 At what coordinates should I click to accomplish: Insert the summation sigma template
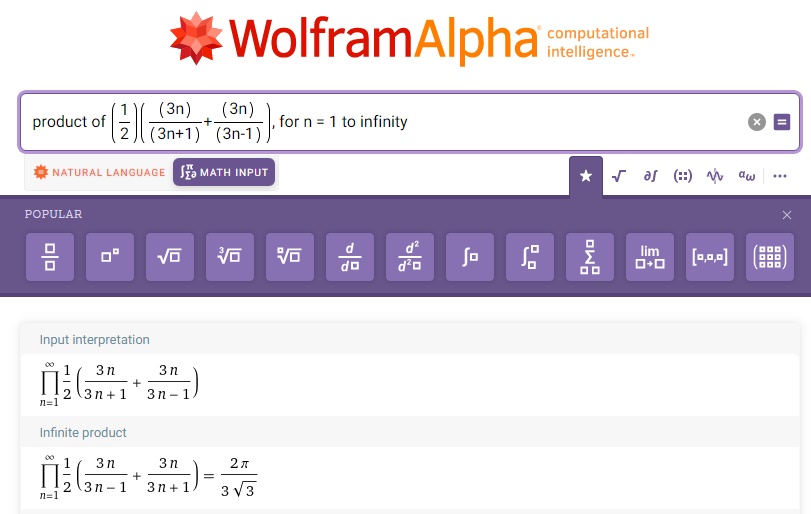coord(590,257)
